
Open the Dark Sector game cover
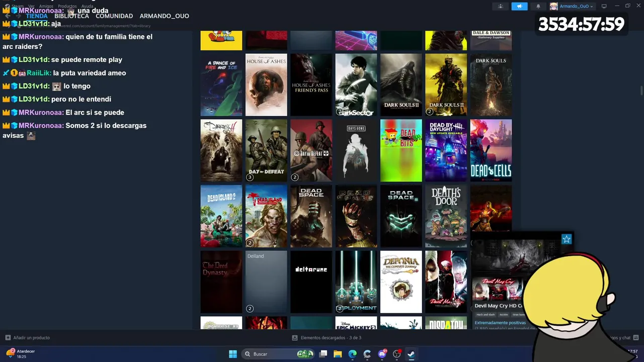tap(356, 85)
